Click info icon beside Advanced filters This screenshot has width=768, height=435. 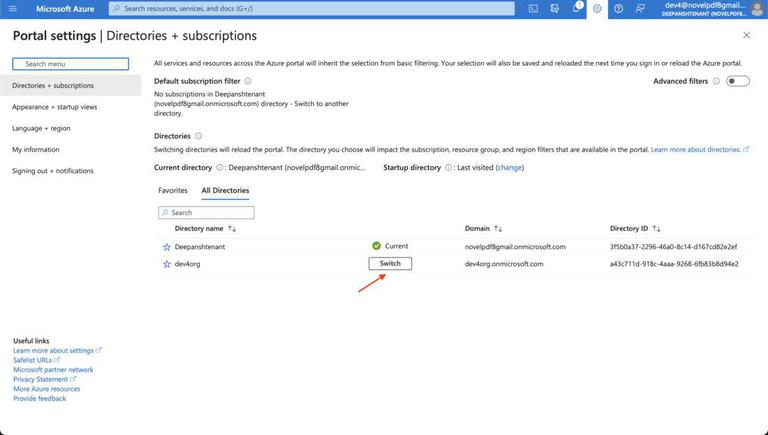[x=716, y=81]
